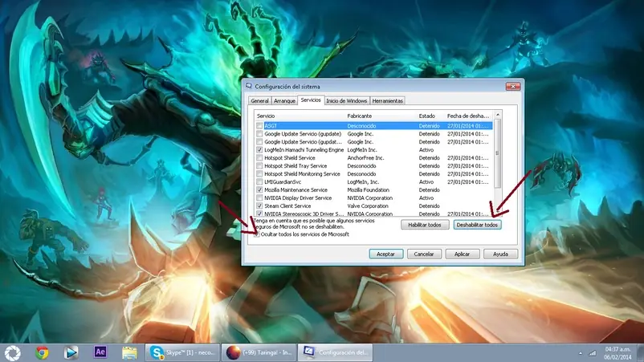The image size is (644, 362).
Task: Show hidden tray icons arrow
Action: pos(581,353)
